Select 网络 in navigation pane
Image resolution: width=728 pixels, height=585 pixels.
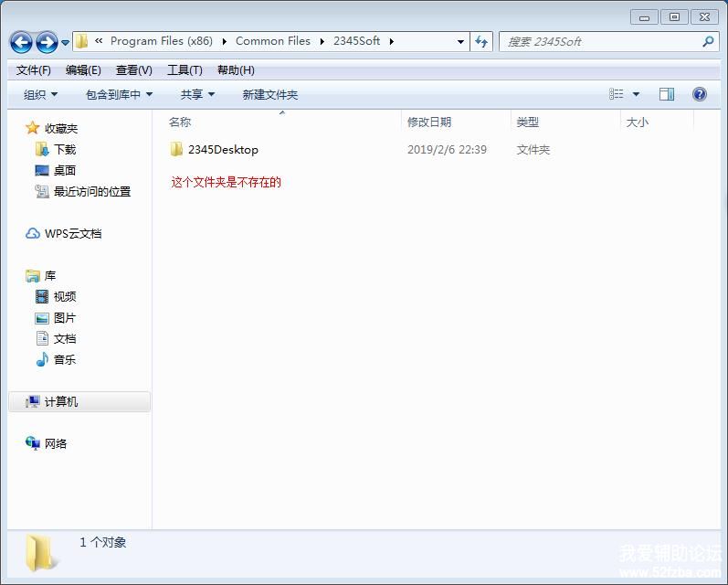pos(56,443)
